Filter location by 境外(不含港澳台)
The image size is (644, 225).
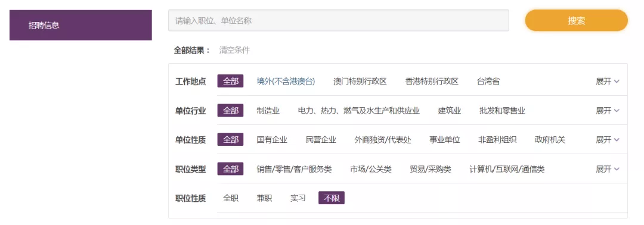tap(286, 81)
